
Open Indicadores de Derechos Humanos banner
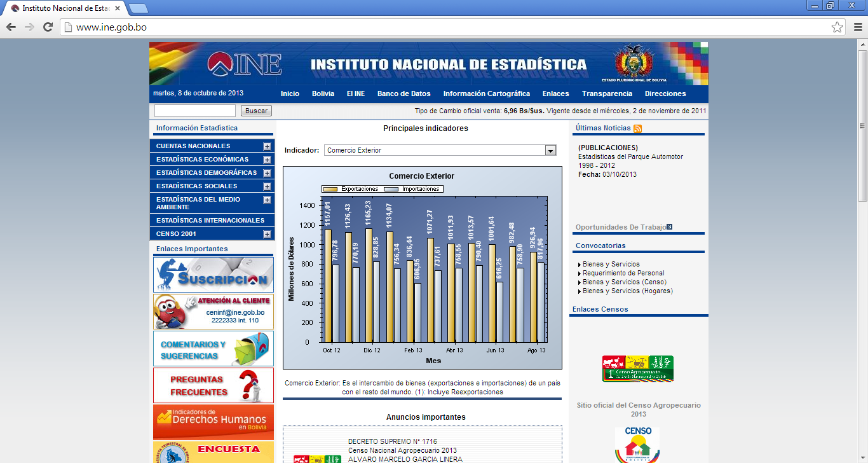tap(214, 422)
